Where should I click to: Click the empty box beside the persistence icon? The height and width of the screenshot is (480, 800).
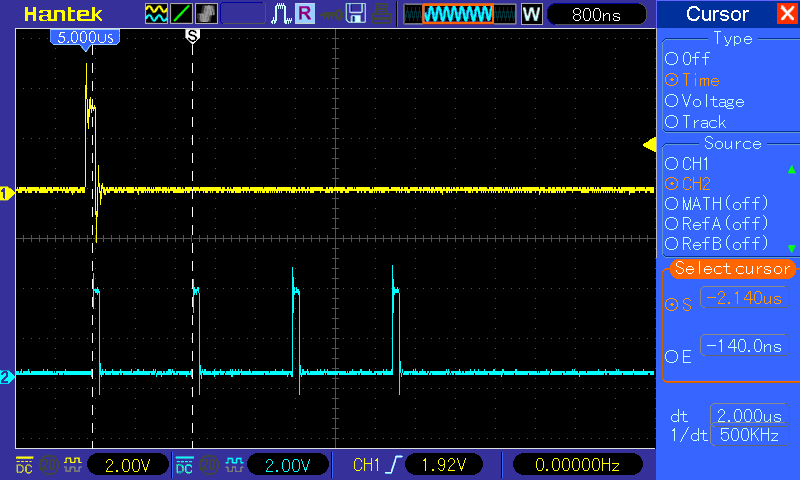click(243, 14)
